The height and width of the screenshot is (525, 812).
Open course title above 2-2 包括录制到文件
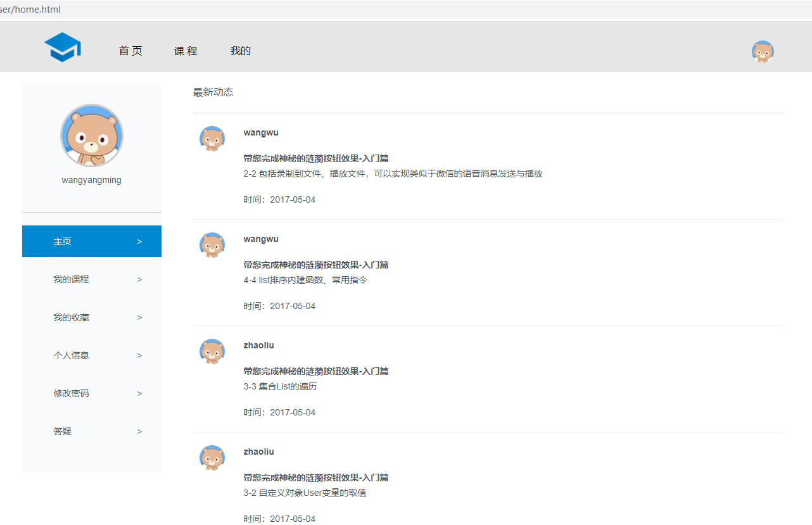point(316,158)
